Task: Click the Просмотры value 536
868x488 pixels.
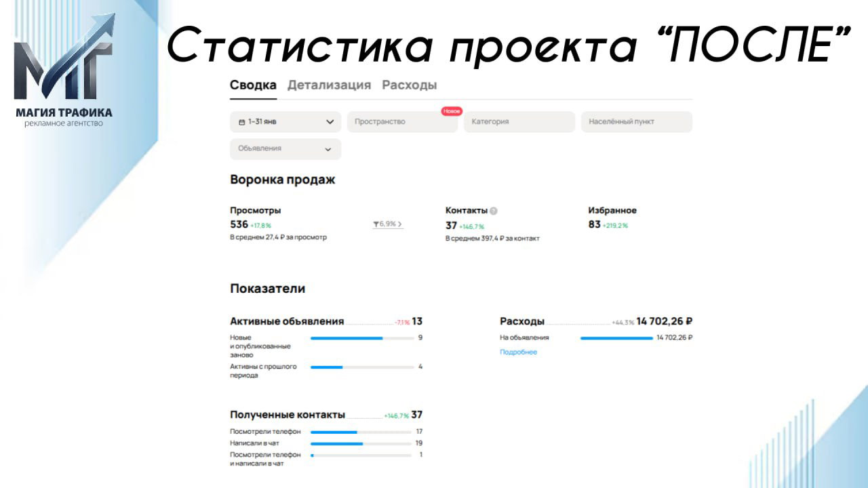Action: 239,224
